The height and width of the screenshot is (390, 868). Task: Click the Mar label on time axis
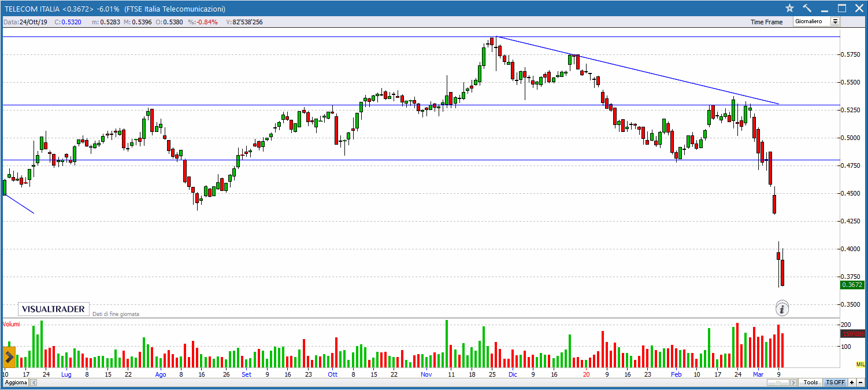(x=757, y=374)
